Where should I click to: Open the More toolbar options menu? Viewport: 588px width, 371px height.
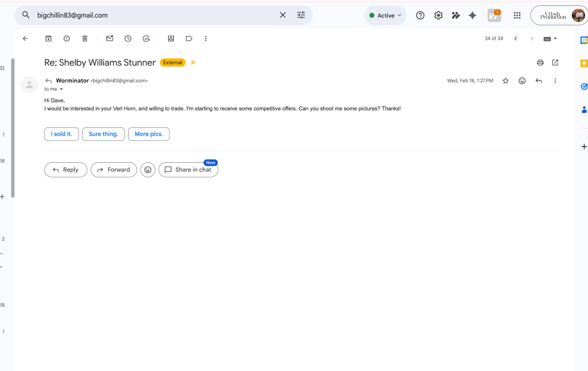click(206, 39)
